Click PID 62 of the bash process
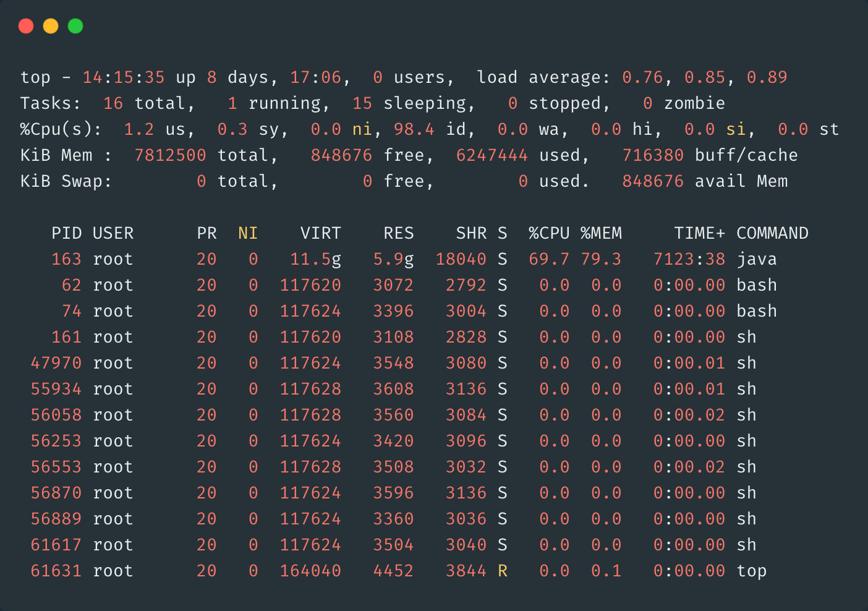The width and height of the screenshot is (868, 611). click(x=72, y=285)
